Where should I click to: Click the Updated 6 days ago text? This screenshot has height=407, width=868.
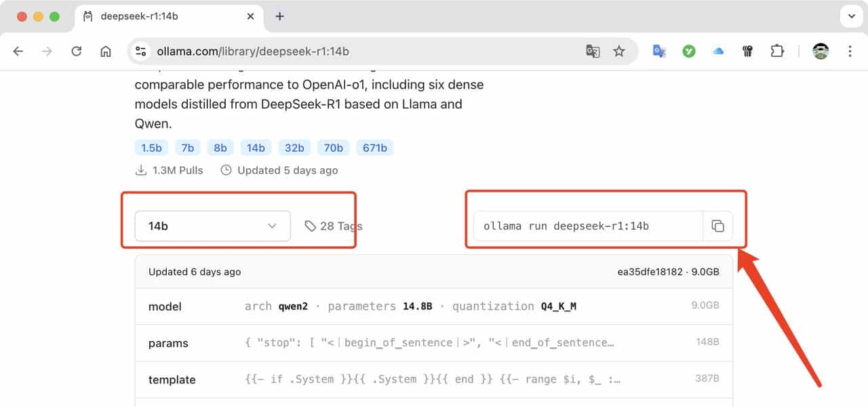195,272
